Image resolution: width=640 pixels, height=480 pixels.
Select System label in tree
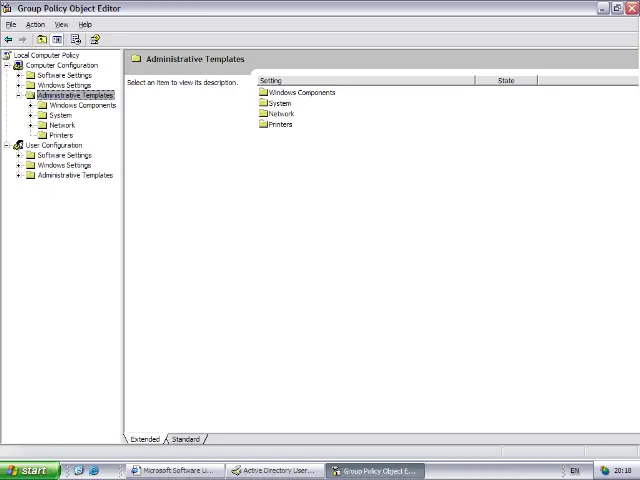(60, 115)
